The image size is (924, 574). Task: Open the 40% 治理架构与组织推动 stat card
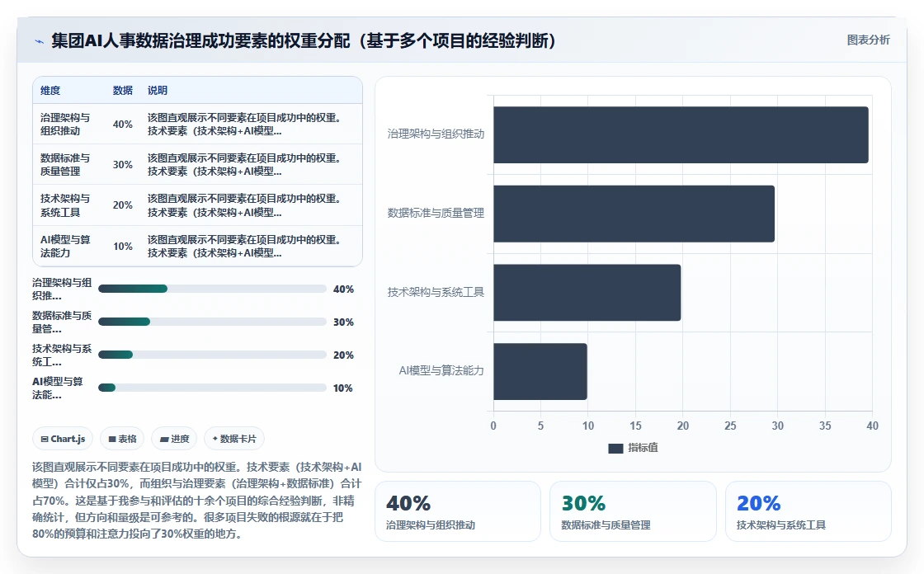click(458, 511)
